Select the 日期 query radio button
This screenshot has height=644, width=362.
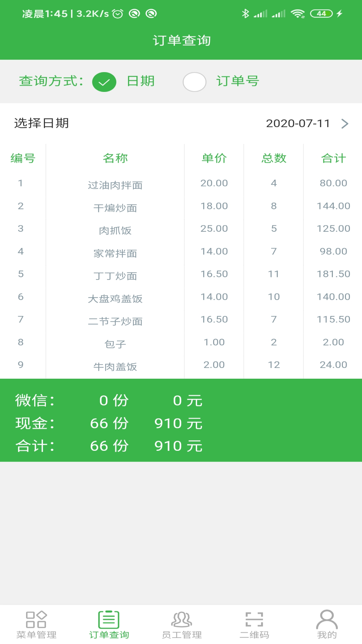tap(104, 82)
